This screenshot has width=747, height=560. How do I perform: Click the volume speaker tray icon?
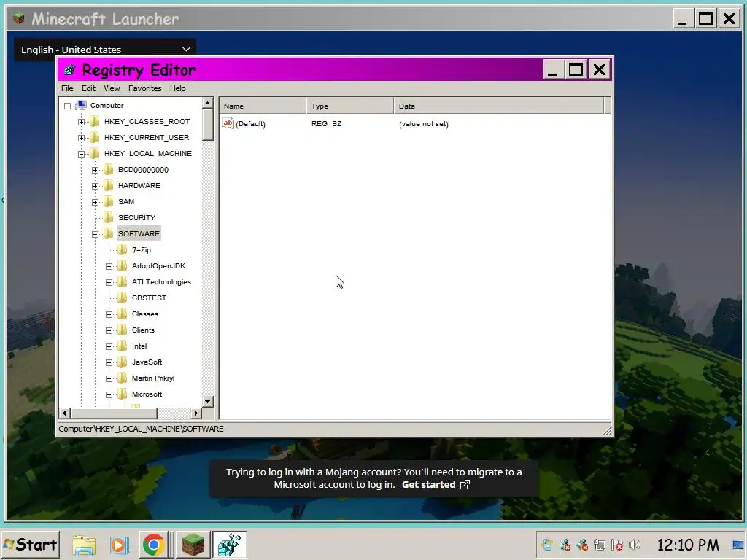click(635, 545)
